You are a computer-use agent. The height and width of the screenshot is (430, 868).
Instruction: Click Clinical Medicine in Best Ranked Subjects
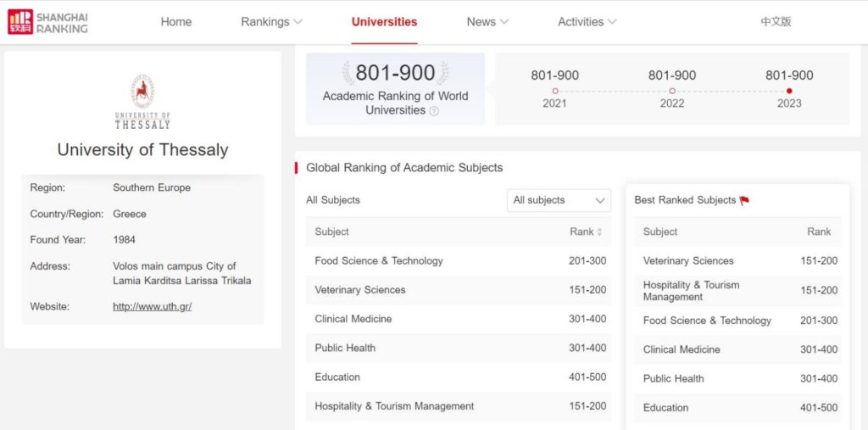tap(682, 349)
